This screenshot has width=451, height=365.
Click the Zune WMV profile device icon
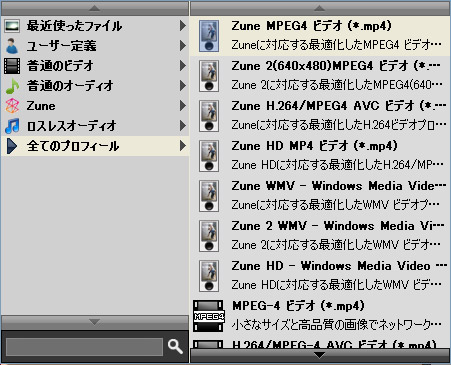(209, 196)
